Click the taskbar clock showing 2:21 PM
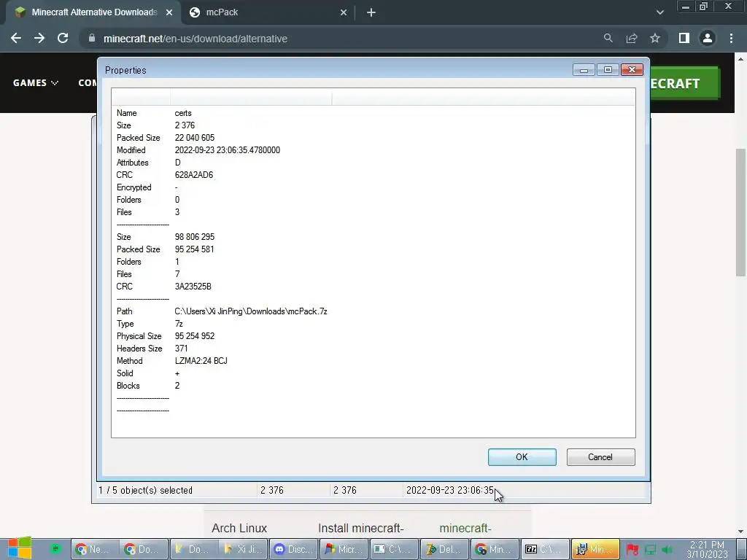 pos(707,550)
